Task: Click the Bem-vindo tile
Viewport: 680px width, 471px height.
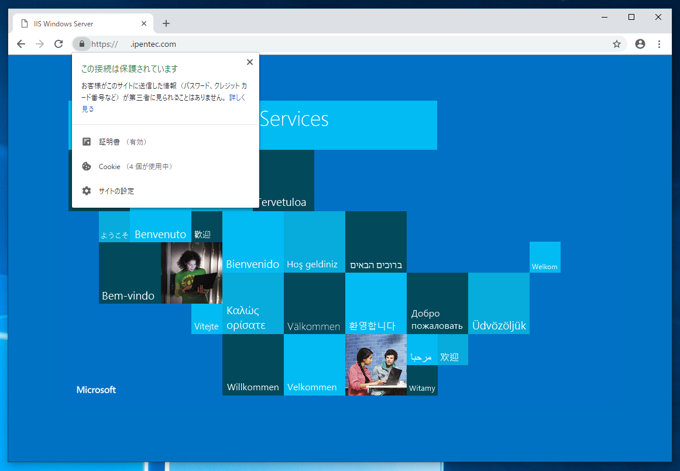Action: [x=130, y=273]
